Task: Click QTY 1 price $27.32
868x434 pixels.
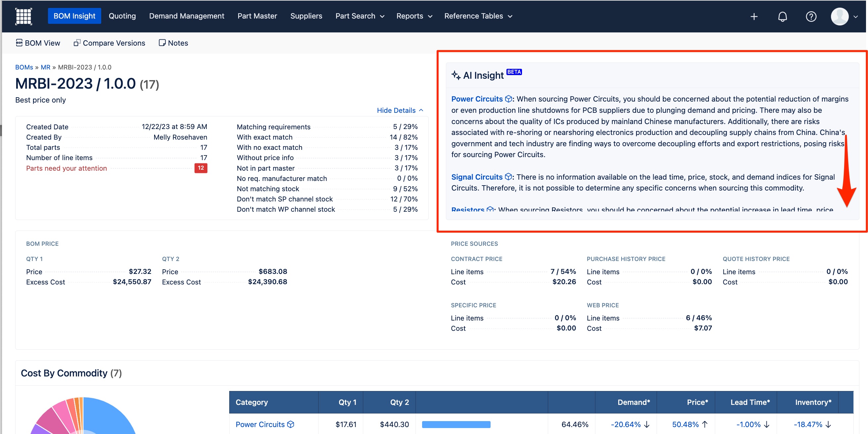Action: click(x=140, y=271)
